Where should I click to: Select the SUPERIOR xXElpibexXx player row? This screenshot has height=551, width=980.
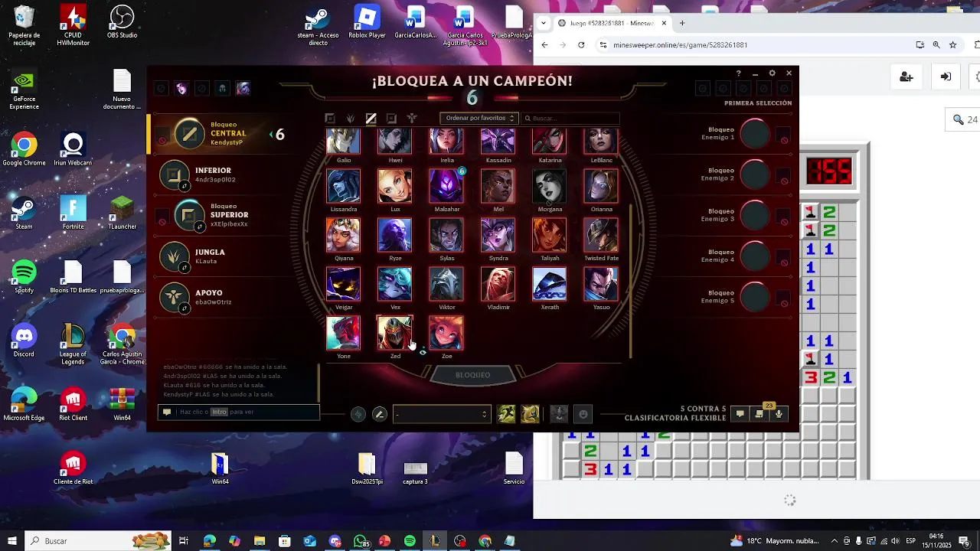(x=222, y=216)
